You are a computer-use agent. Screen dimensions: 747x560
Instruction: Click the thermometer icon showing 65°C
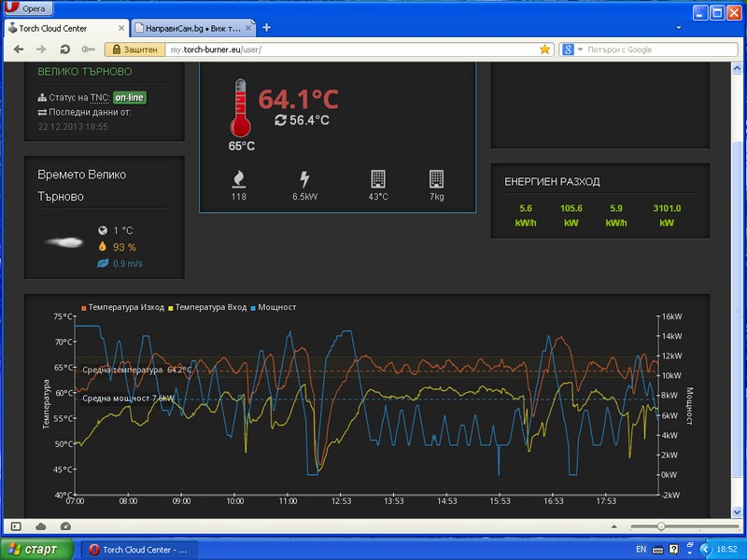pos(241,108)
